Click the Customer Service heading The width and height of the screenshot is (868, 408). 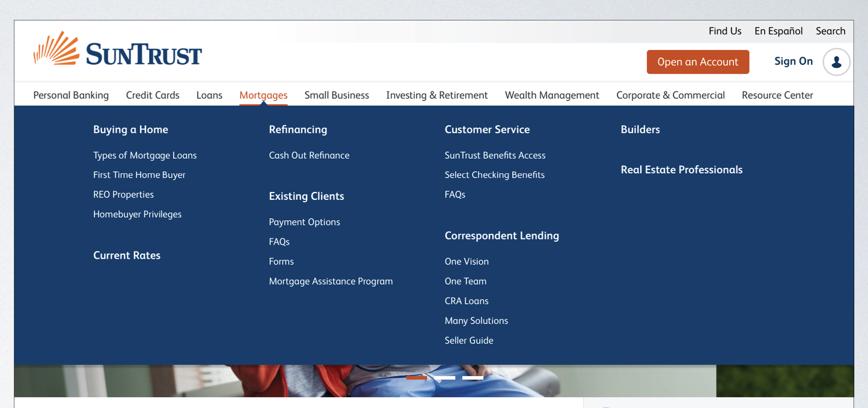click(x=487, y=129)
